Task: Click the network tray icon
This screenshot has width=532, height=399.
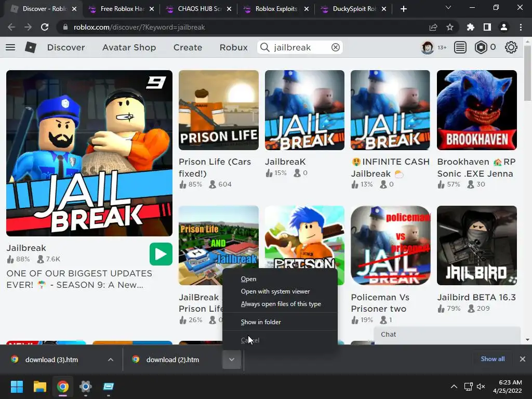Action: (x=469, y=387)
